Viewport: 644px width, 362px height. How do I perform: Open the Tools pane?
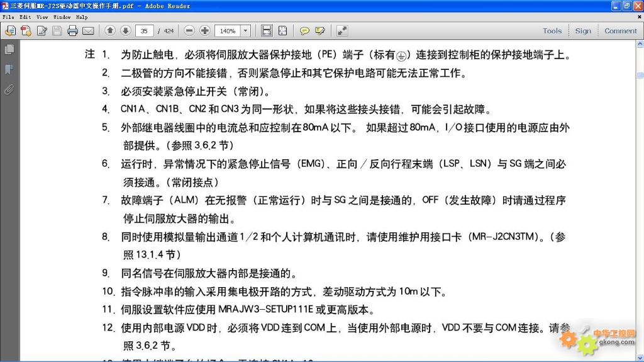[552, 31]
